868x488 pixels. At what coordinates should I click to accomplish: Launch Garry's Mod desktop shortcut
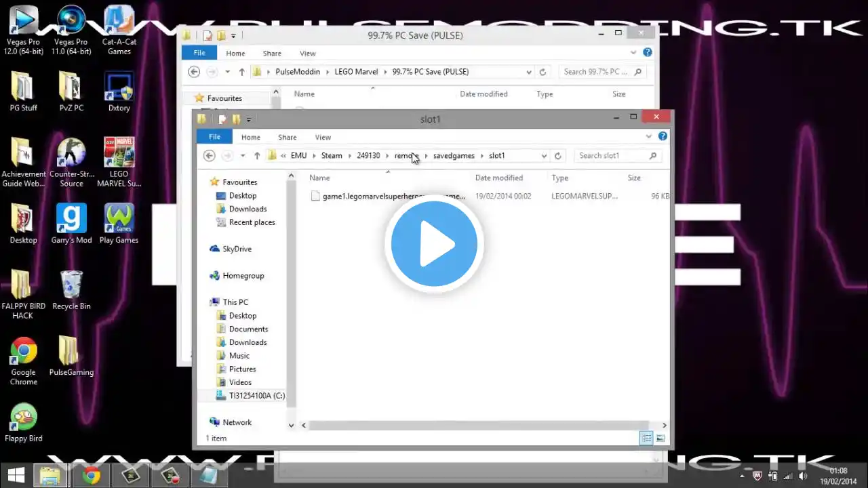click(71, 224)
